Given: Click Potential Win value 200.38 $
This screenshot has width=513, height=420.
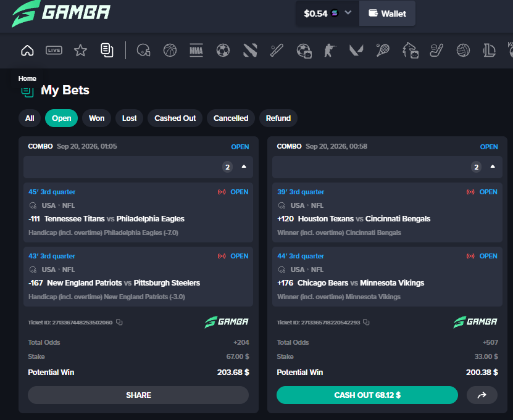Looking at the screenshot, I should pos(482,373).
